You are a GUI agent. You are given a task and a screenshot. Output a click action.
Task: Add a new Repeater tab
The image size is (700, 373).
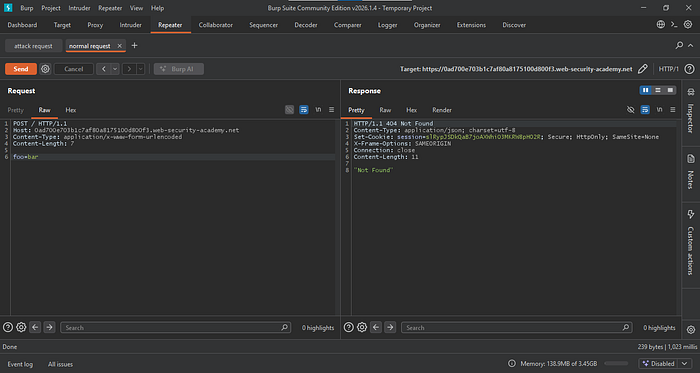(x=134, y=46)
